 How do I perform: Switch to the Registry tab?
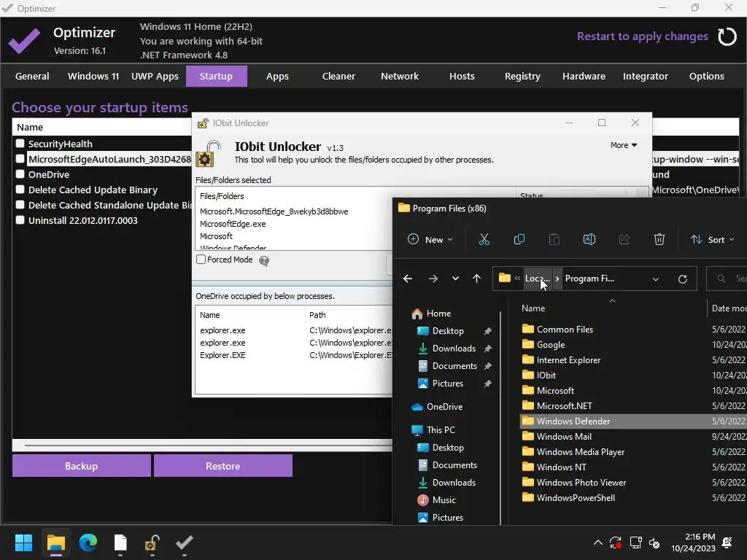(x=522, y=76)
